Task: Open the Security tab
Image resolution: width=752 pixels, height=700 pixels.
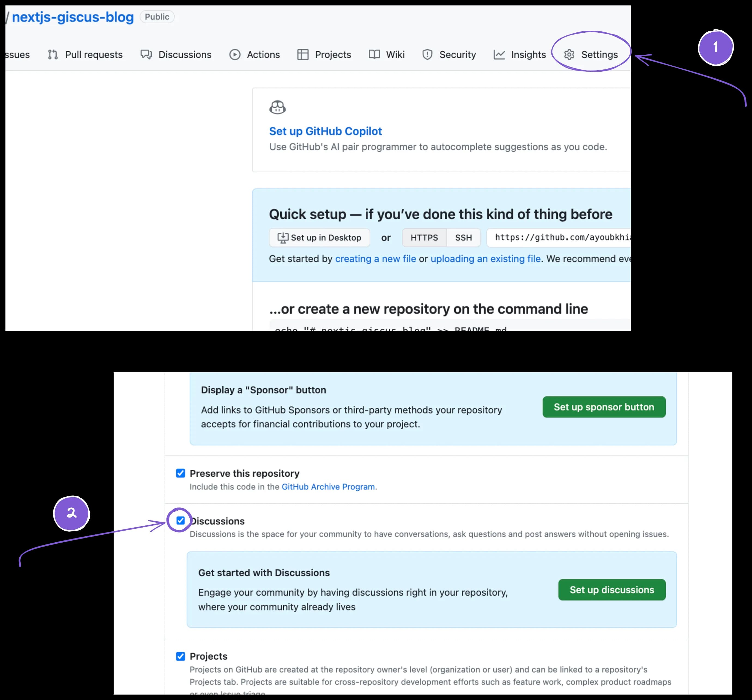Action: tap(449, 54)
